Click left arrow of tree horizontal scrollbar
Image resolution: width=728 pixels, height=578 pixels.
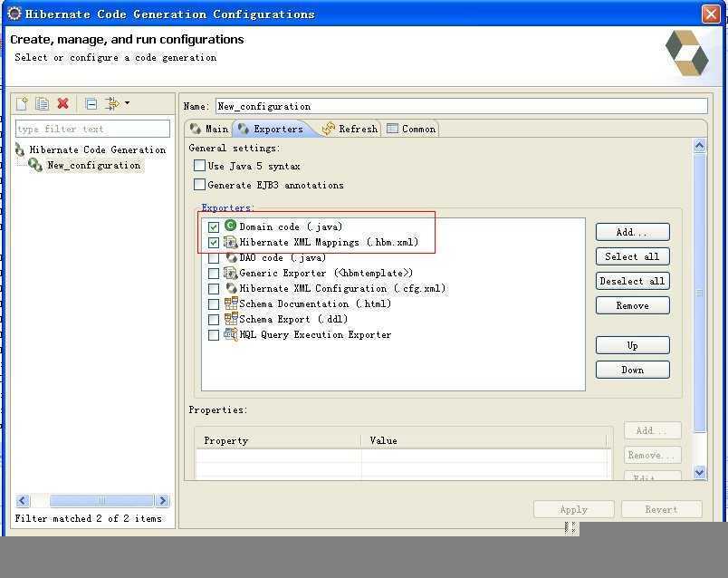pyautogui.click(x=23, y=500)
